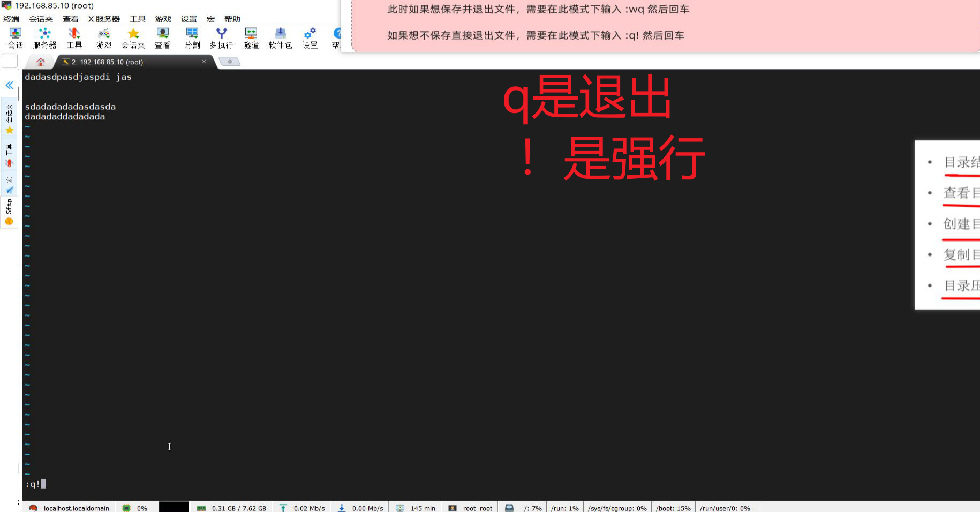Open the 游戏 (Games) toolbar icon
The image size is (980, 512).
[104, 38]
